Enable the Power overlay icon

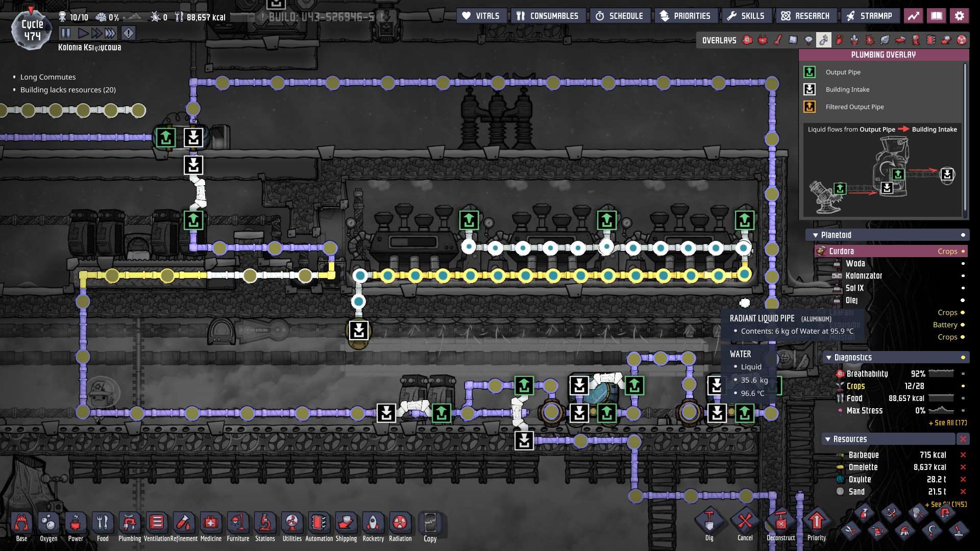point(763,40)
